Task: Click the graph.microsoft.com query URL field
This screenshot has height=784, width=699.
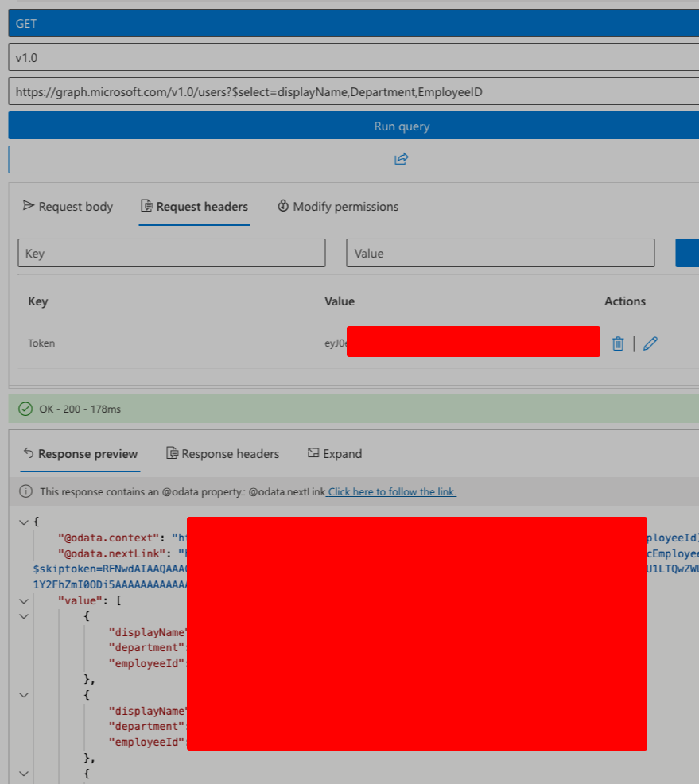Action: 354,91
